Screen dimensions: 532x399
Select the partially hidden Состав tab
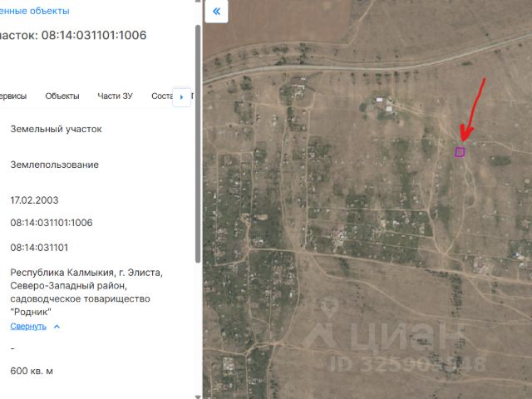coord(162,96)
